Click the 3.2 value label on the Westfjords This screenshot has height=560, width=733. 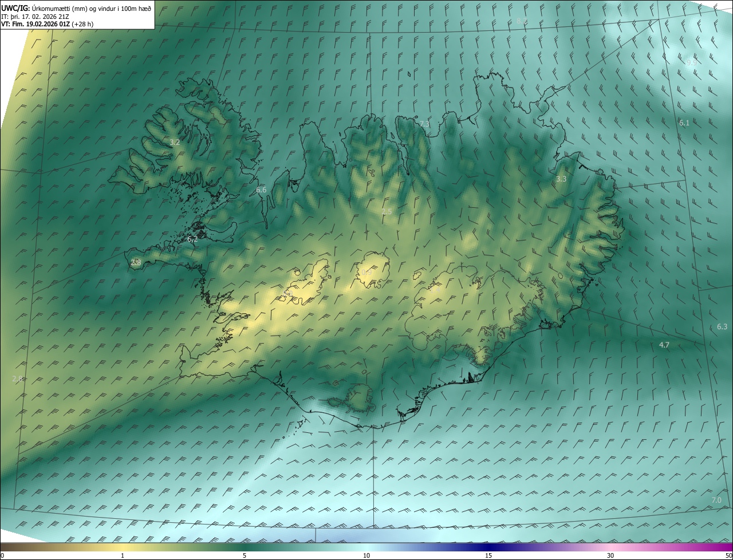175,142
